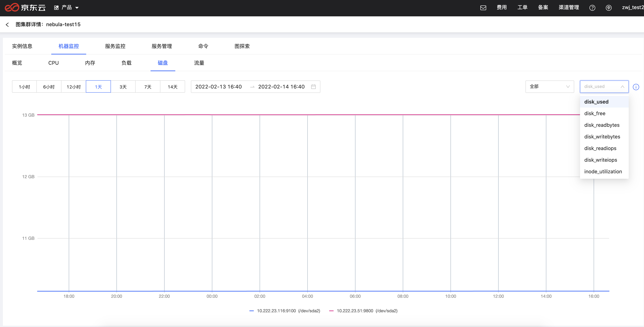Expand the 产品 dropdown arrow
The width and height of the screenshot is (644, 327).
77,8
